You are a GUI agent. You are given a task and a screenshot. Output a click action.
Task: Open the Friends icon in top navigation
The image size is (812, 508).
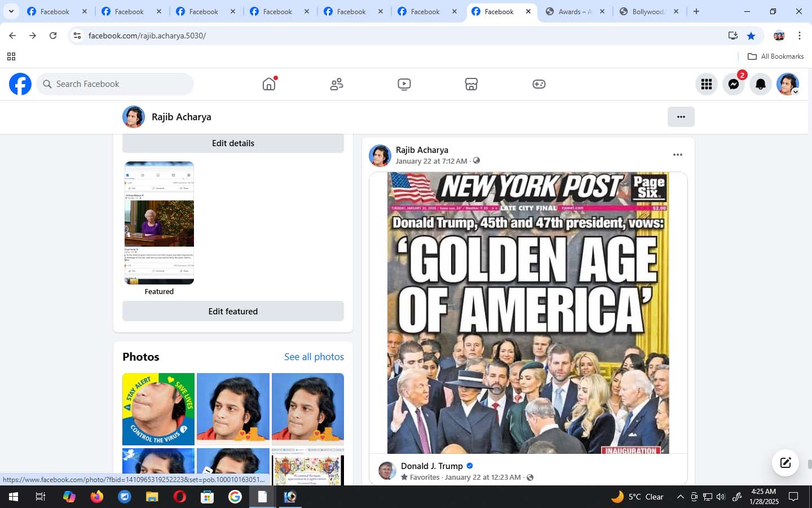click(337, 84)
